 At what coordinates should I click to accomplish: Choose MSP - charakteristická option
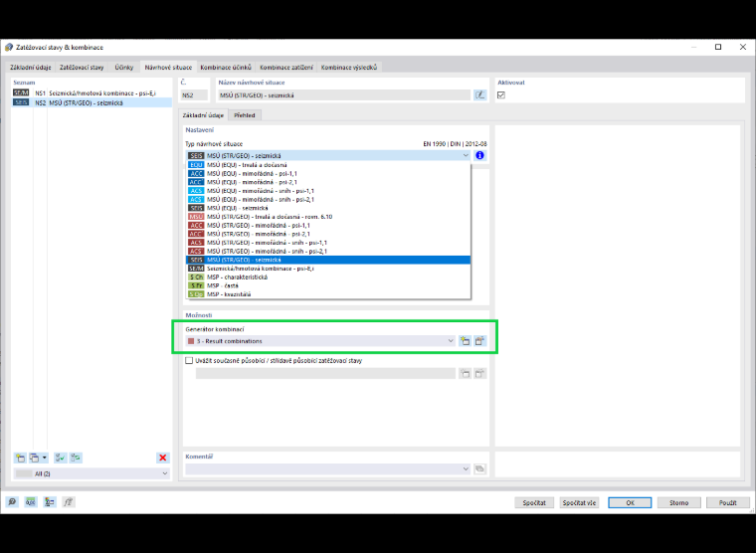(x=328, y=277)
